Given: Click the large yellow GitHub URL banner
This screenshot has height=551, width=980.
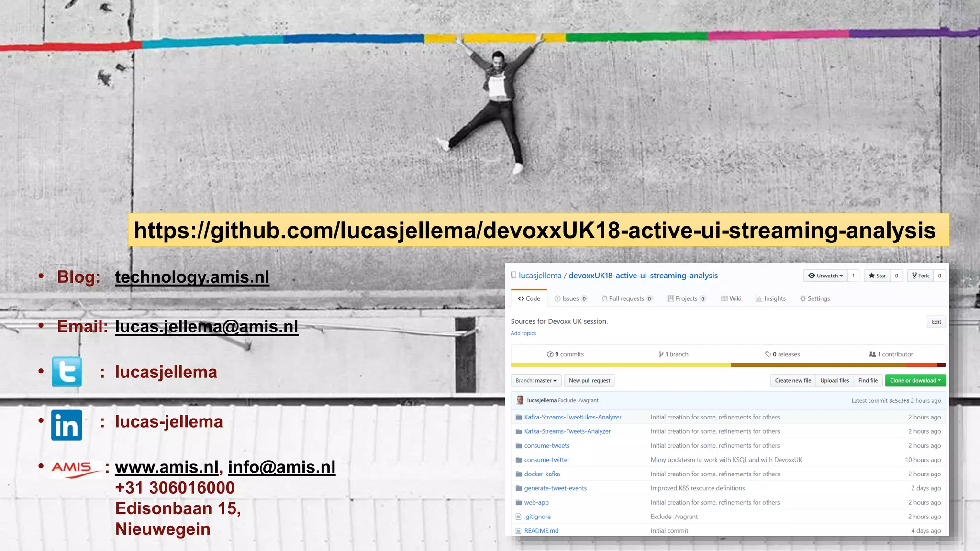Looking at the screenshot, I should [538, 230].
